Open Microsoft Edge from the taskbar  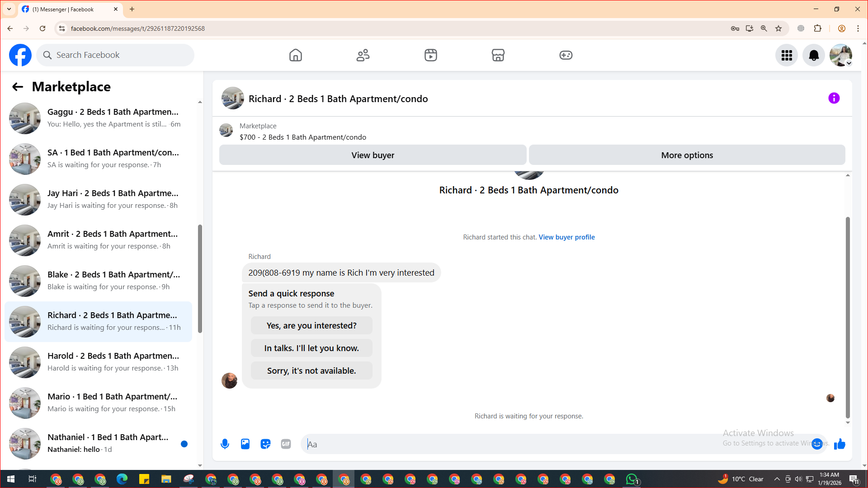point(122,479)
